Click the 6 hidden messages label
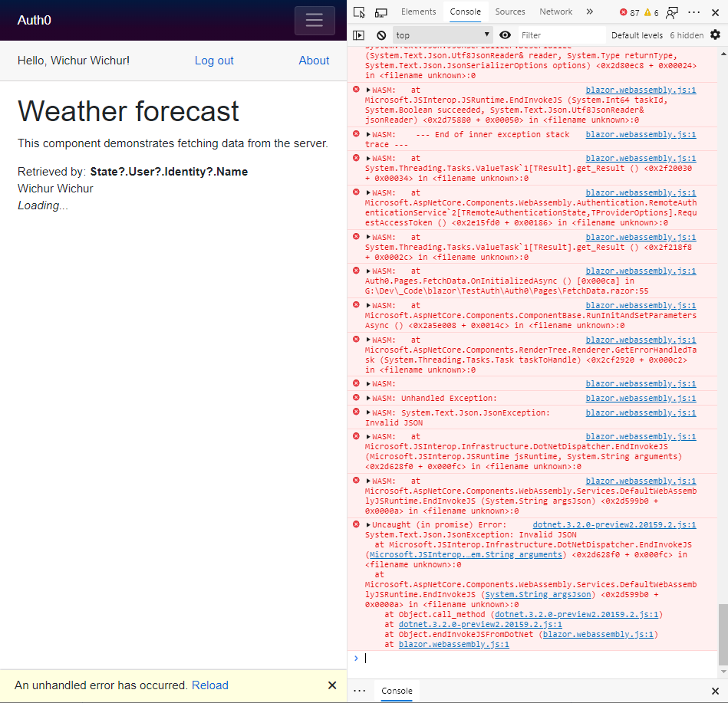The height and width of the screenshot is (703, 728). click(687, 35)
